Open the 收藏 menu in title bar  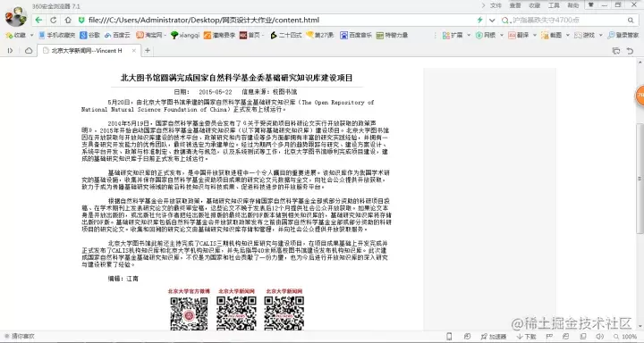(x=534, y=5)
